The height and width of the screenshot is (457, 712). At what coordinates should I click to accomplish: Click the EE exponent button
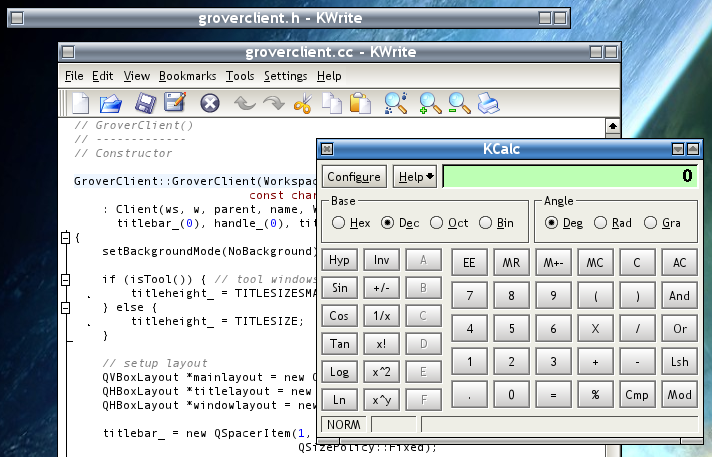pos(470,263)
